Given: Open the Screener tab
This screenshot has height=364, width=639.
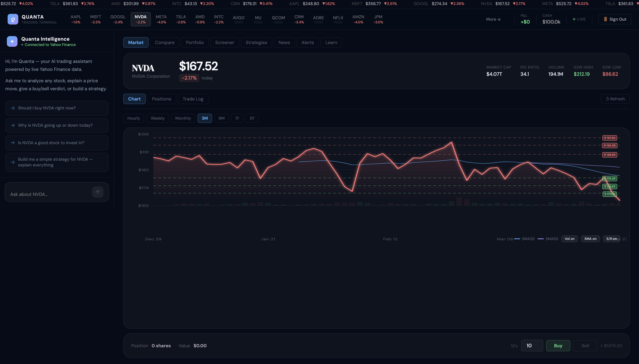Looking at the screenshot, I should [x=224, y=43].
